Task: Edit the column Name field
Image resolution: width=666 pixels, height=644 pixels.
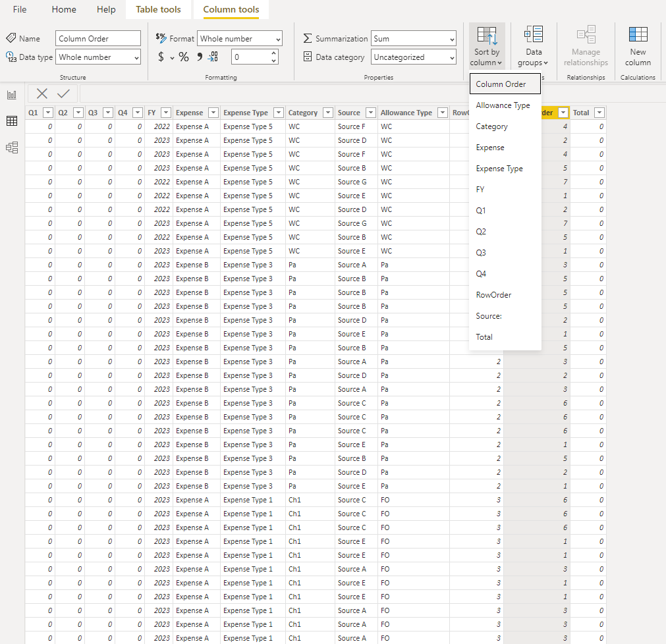Action: [x=98, y=39]
